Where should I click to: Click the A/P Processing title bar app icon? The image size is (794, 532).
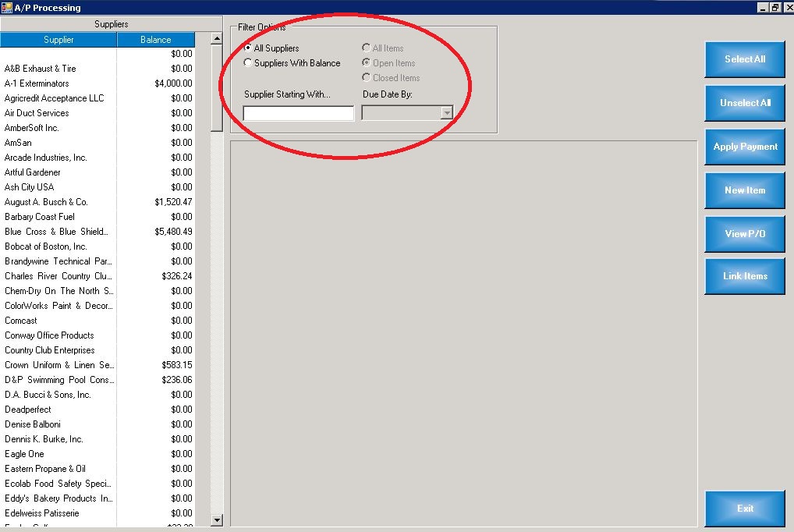point(6,7)
